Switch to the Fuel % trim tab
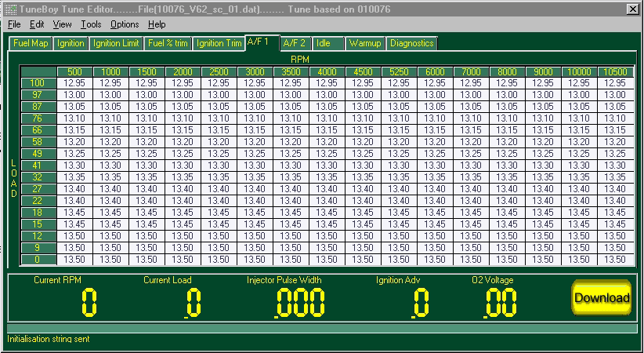This screenshot has width=644, height=353. 168,43
